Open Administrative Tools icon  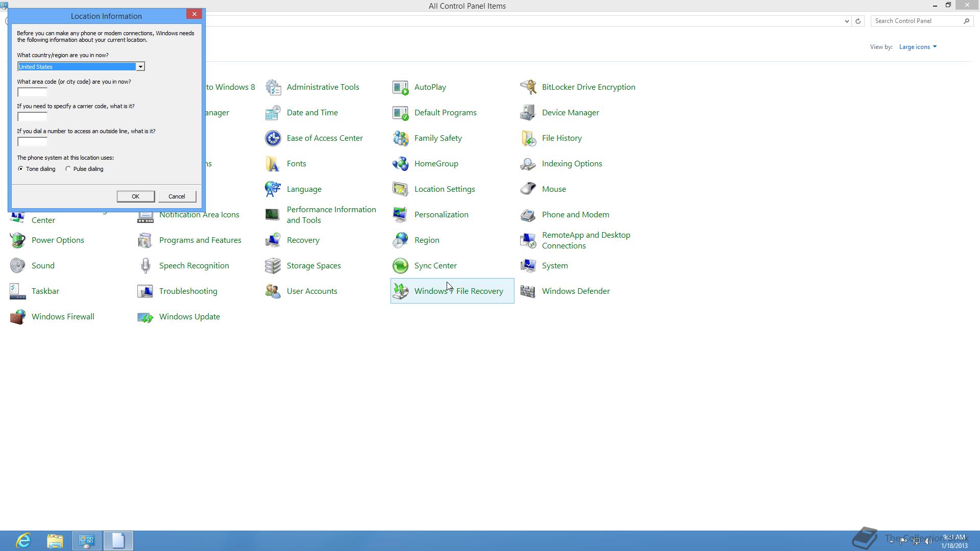[x=273, y=87]
